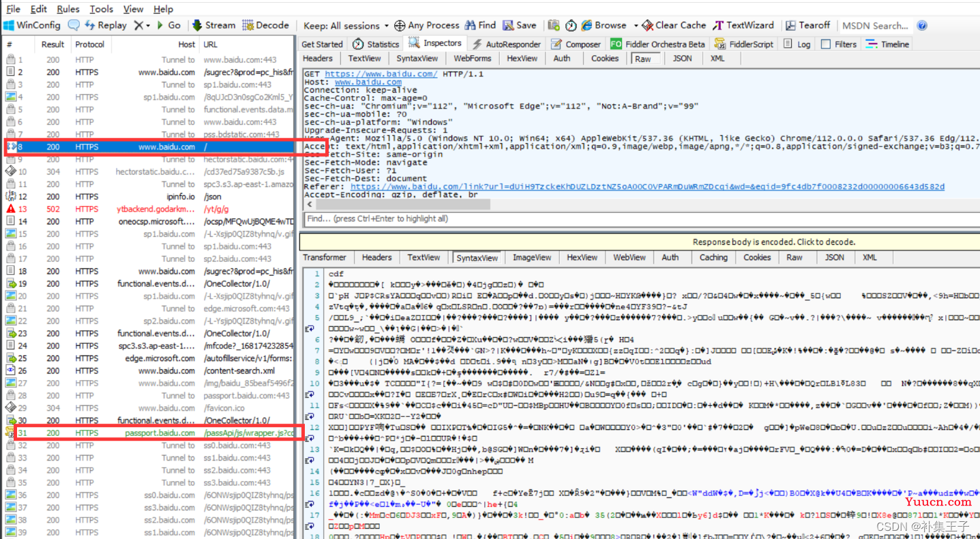The image size is (980, 539).
Task: Open the Composer tab
Action: (576, 44)
